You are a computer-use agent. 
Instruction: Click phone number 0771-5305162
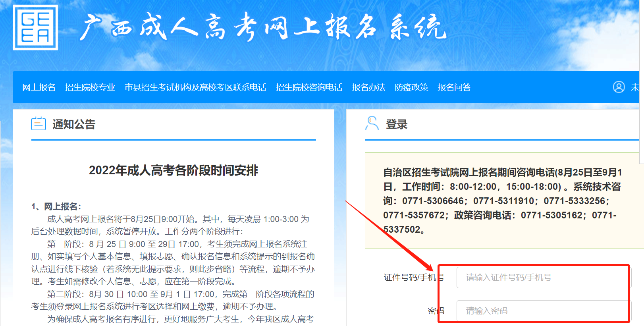coord(552,215)
